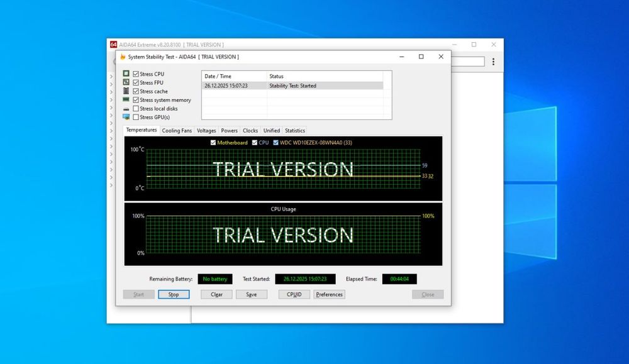Viewport: 629px width, 364px height.
Task: Click the cache chip icon beside Stress cache
Action: pos(126,91)
